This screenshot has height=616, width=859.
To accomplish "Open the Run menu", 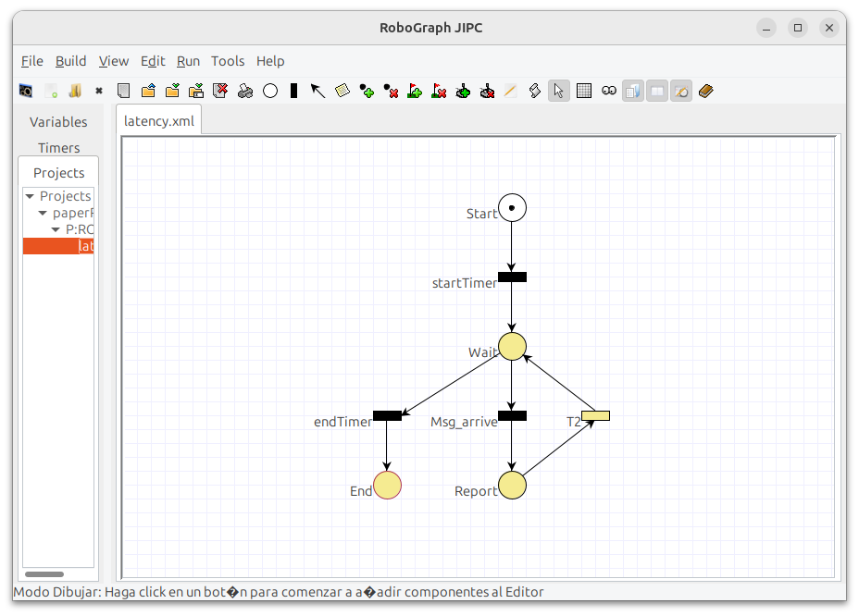I will (188, 61).
